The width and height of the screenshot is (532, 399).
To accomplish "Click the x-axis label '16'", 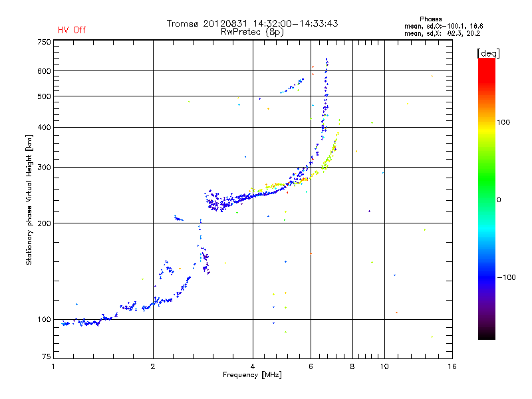I will [x=452, y=366].
